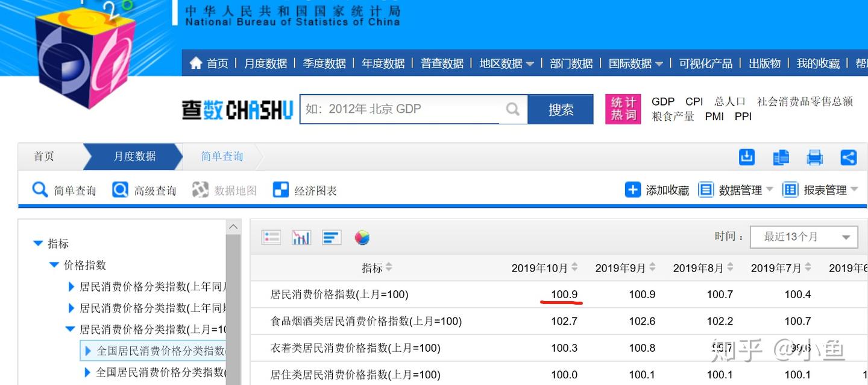Click the 数据地图 data map icon
Image resolution: width=868 pixels, height=385 pixels.
[200, 189]
